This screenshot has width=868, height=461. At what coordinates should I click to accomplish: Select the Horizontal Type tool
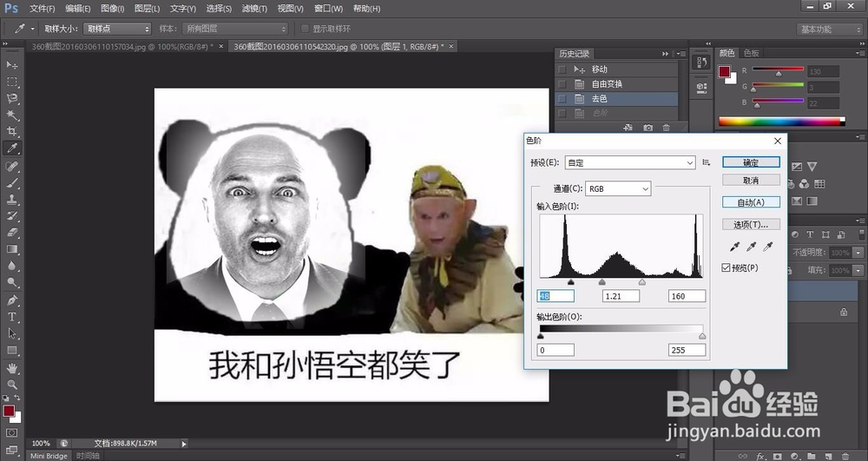tap(11, 317)
